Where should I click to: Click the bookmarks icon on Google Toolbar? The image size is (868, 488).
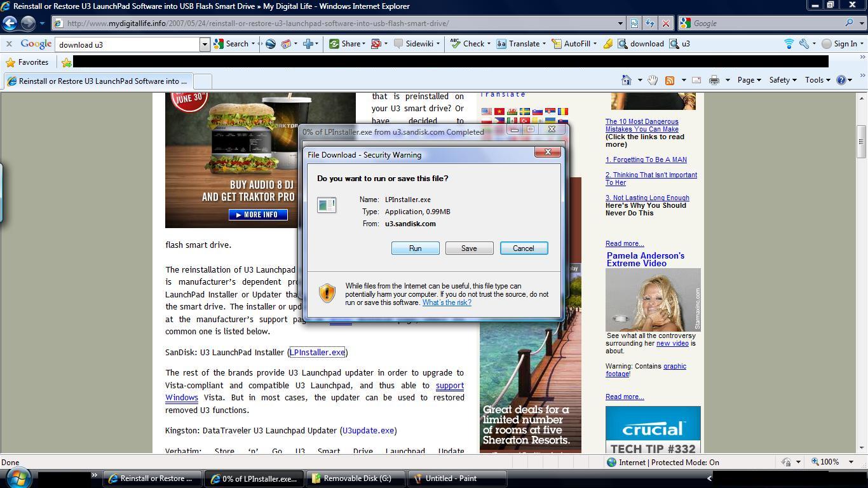click(x=286, y=44)
